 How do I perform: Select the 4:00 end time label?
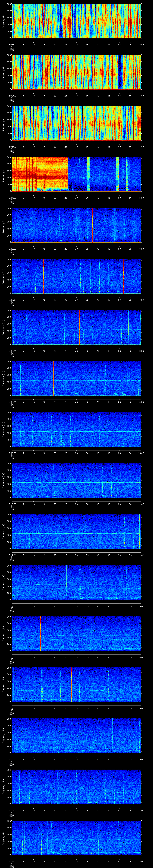(141, 147)
